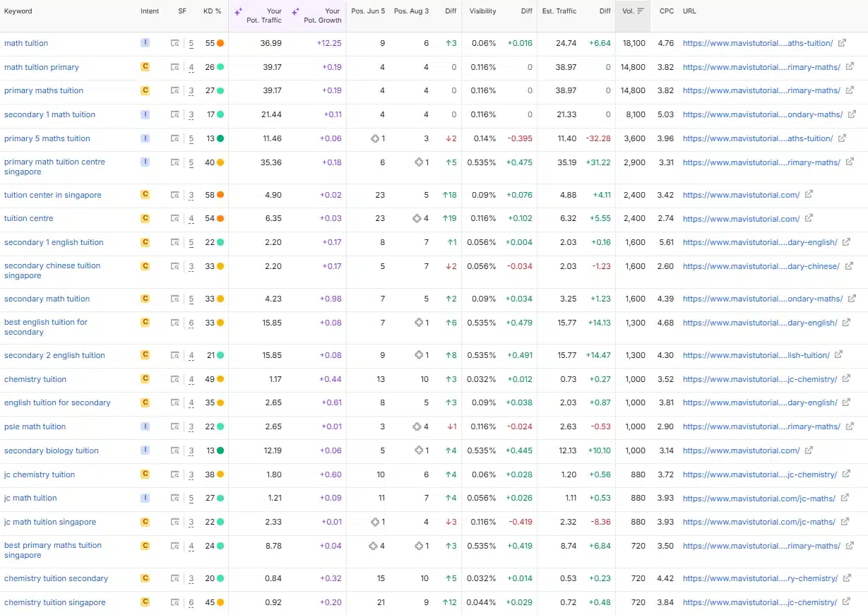Click position diff ↑12 for chemistry tuition singapore
Image resolution: width=868 pixels, height=615 pixels.
pyautogui.click(x=449, y=602)
